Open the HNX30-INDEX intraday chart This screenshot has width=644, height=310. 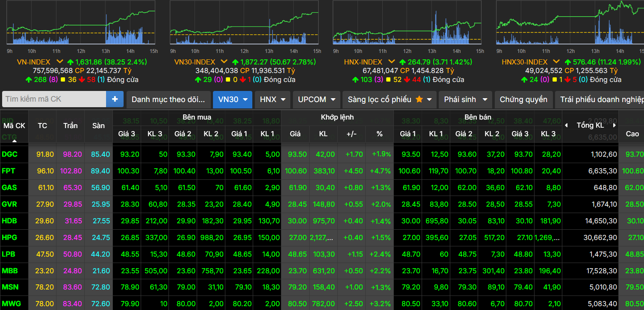point(570,22)
